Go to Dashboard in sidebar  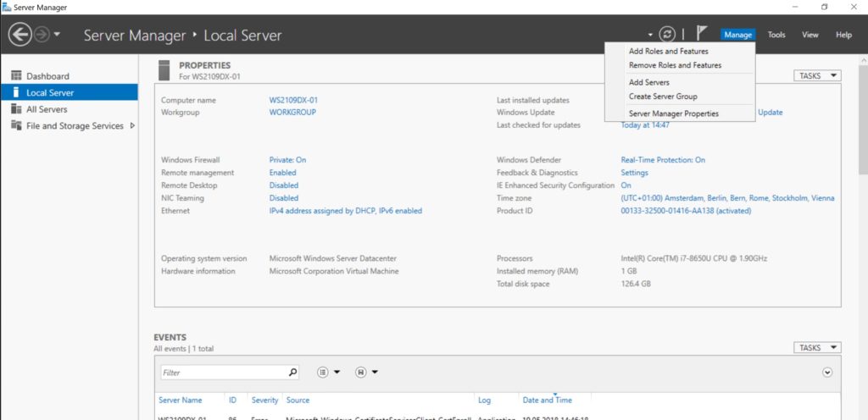point(47,76)
